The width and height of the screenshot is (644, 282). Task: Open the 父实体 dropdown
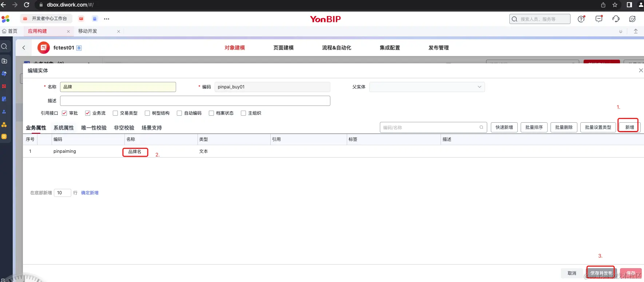(x=427, y=87)
